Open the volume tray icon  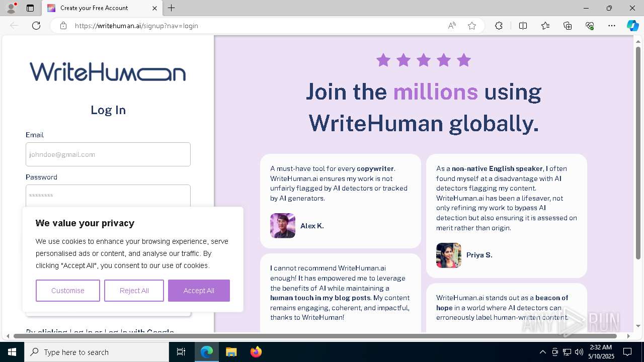(x=579, y=352)
